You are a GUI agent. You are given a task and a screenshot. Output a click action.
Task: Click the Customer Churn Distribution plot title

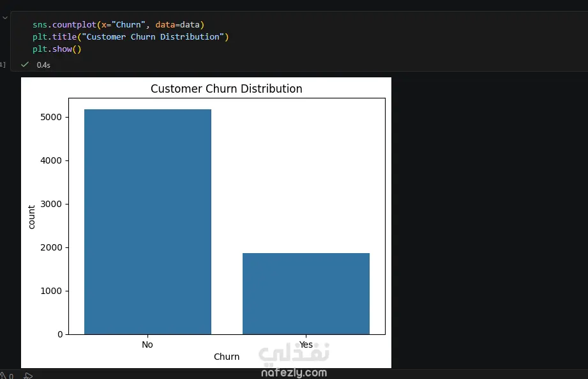[227, 89]
